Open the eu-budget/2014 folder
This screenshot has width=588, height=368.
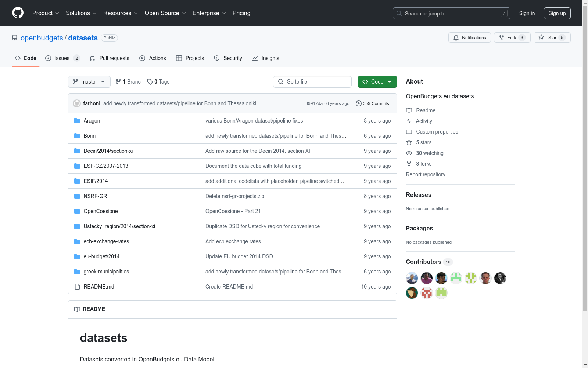[101, 256]
